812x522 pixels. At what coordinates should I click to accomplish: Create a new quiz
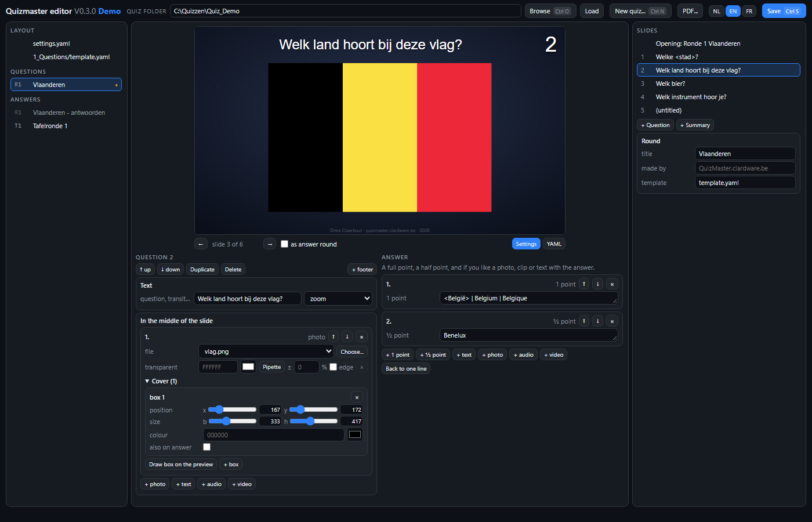pos(640,11)
